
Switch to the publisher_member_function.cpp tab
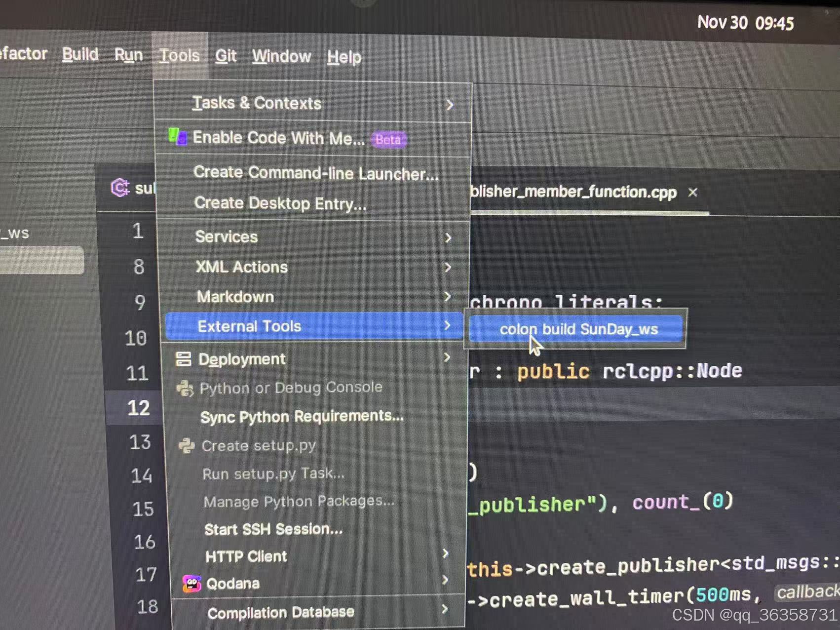(573, 192)
